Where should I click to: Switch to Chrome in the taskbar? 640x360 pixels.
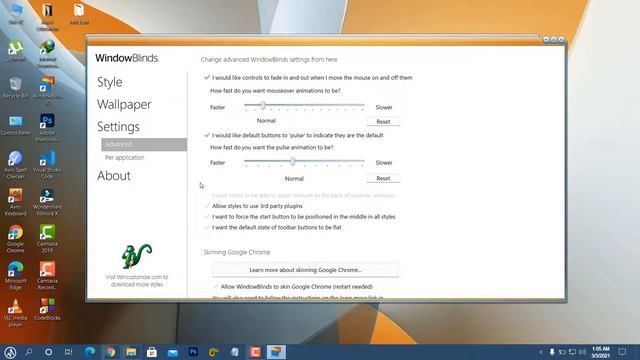pos(110,352)
